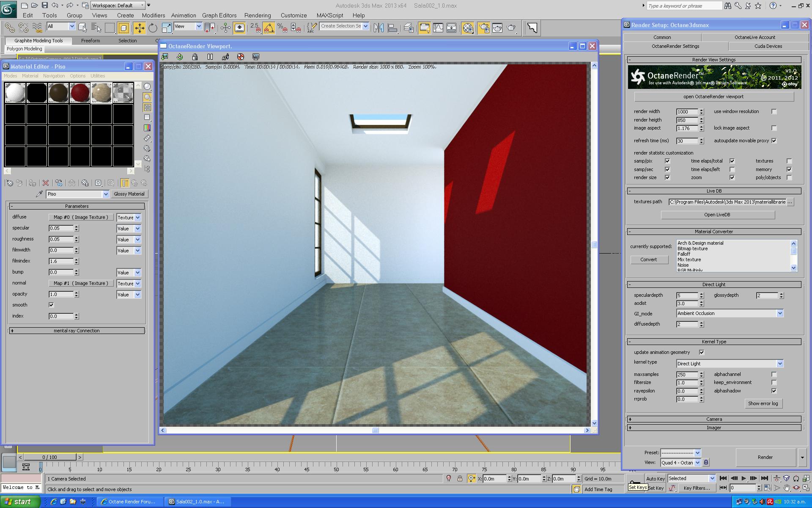Click the Mirror tool icon

tap(379, 28)
